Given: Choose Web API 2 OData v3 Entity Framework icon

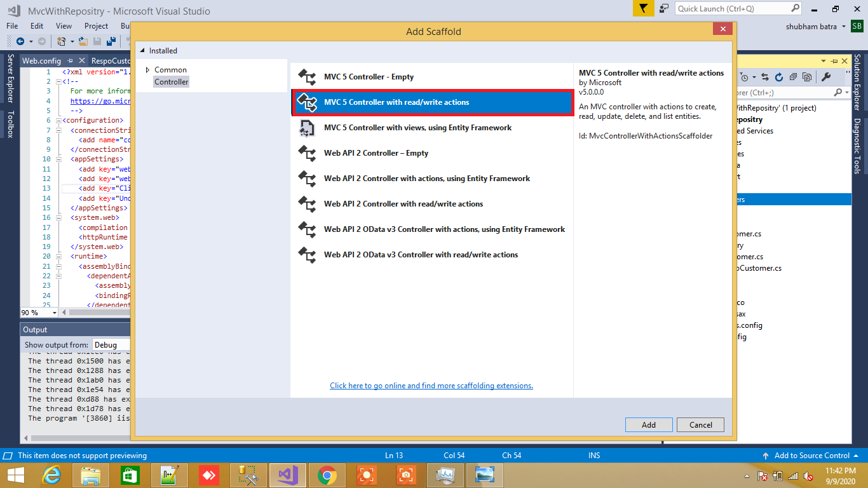Looking at the screenshot, I should coord(307,229).
